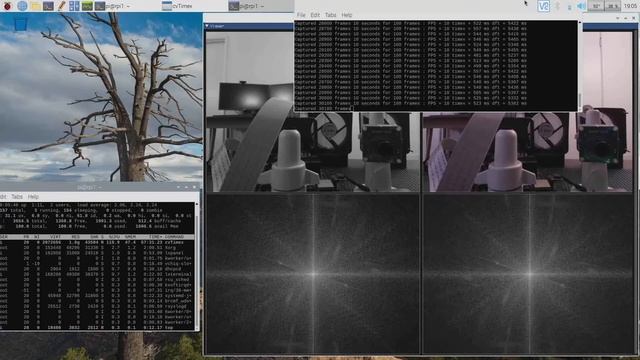The image size is (640, 360).
Task: Click the cvTimex process row in top
Action: 97,242
